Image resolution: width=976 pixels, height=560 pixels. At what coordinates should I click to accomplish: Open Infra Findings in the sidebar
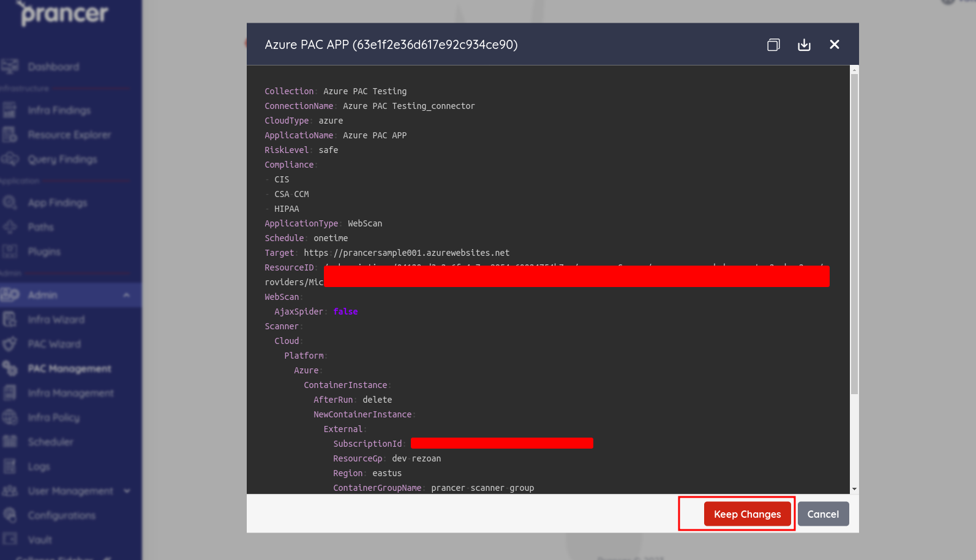click(x=59, y=110)
